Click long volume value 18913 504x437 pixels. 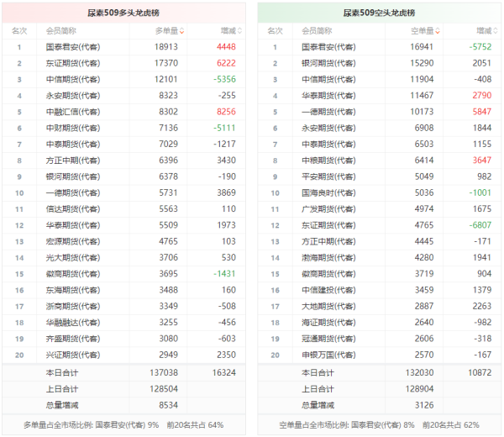coord(165,47)
